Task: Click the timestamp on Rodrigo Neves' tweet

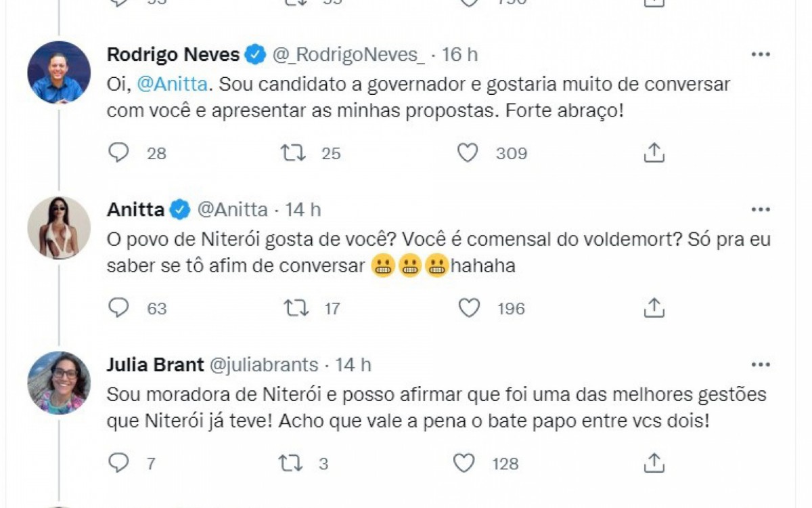Action: [x=461, y=54]
